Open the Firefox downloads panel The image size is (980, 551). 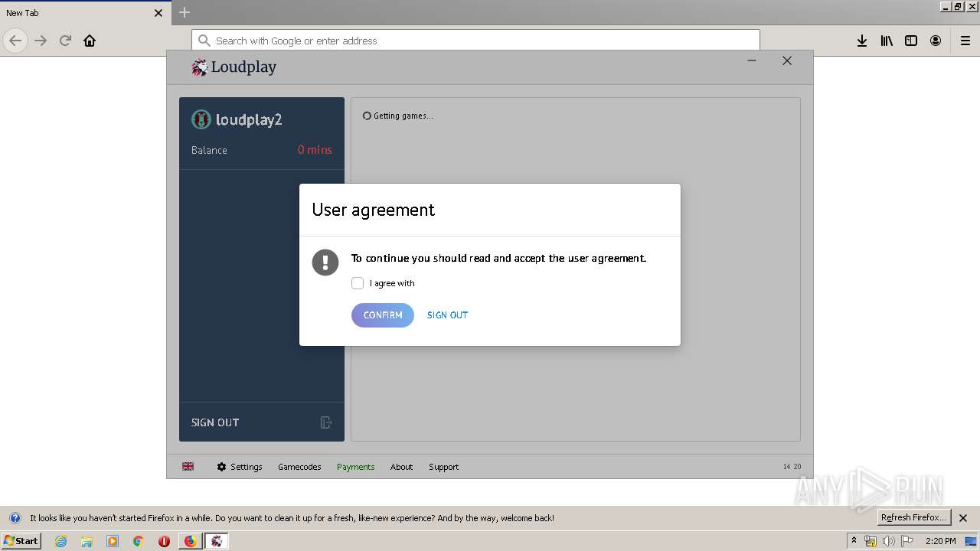pyautogui.click(x=862, y=41)
